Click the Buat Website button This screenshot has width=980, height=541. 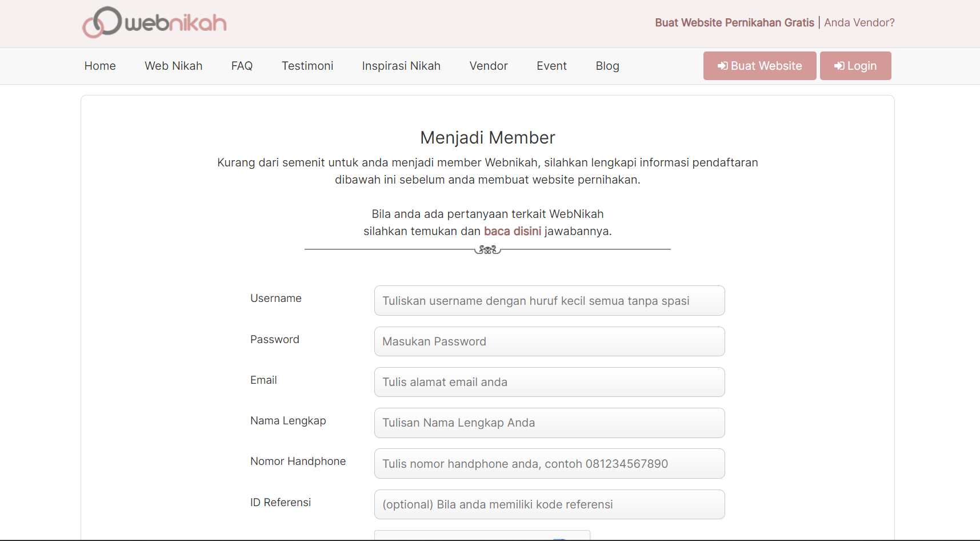pos(759,66)
